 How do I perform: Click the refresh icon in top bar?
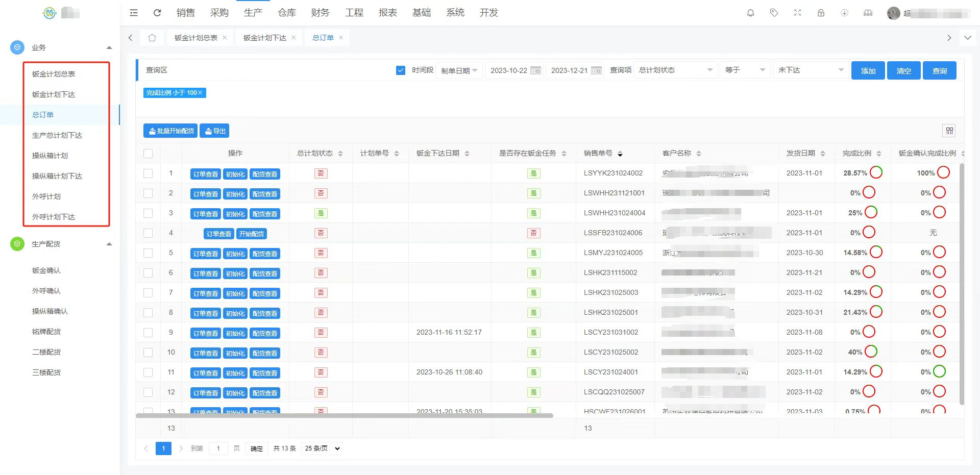pos(157,13)
